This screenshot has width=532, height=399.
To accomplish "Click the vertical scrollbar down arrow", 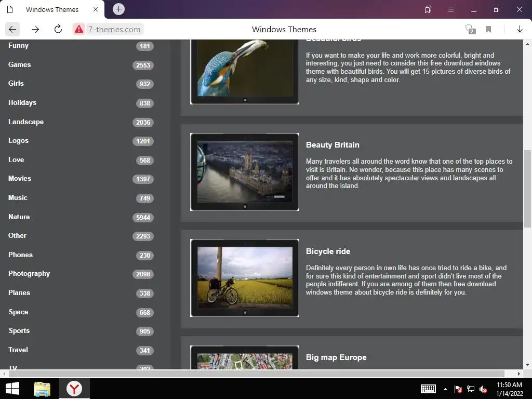I will coord(528,365).
